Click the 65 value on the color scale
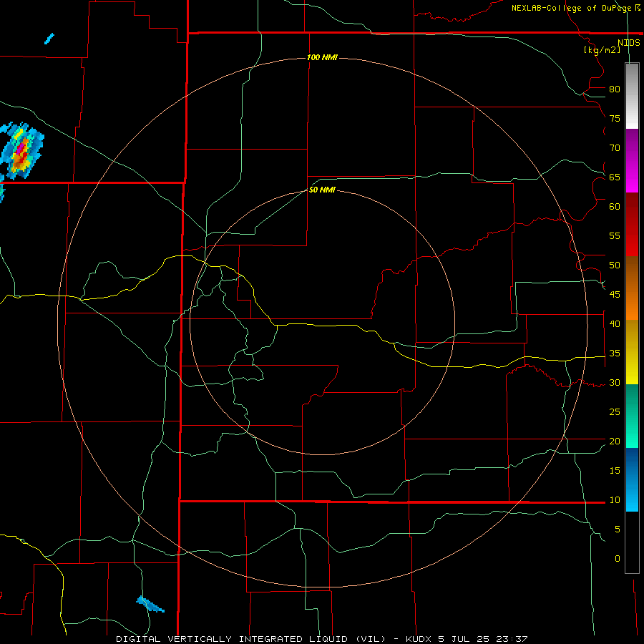This screenshot has width=644, height=644. pyautogui.click(x=615, y=177)
